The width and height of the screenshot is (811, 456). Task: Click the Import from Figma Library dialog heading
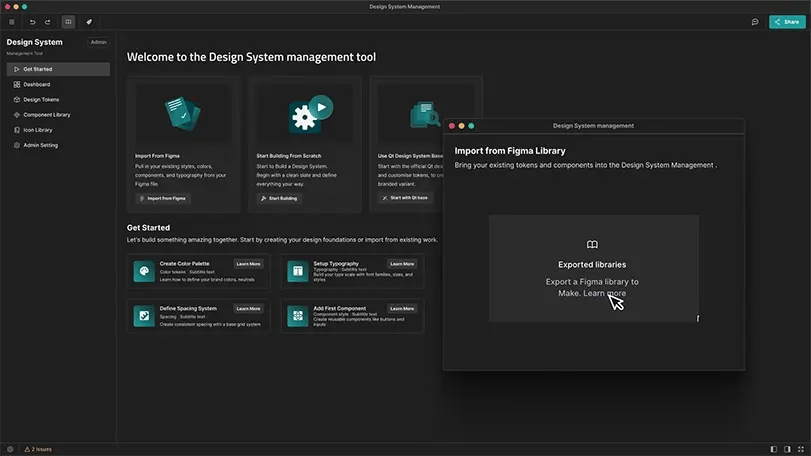510,151
